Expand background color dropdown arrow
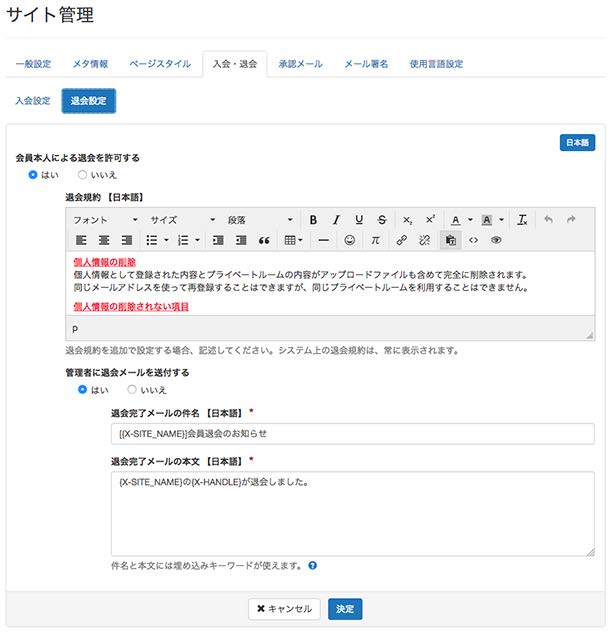 [x=502, y=220]
